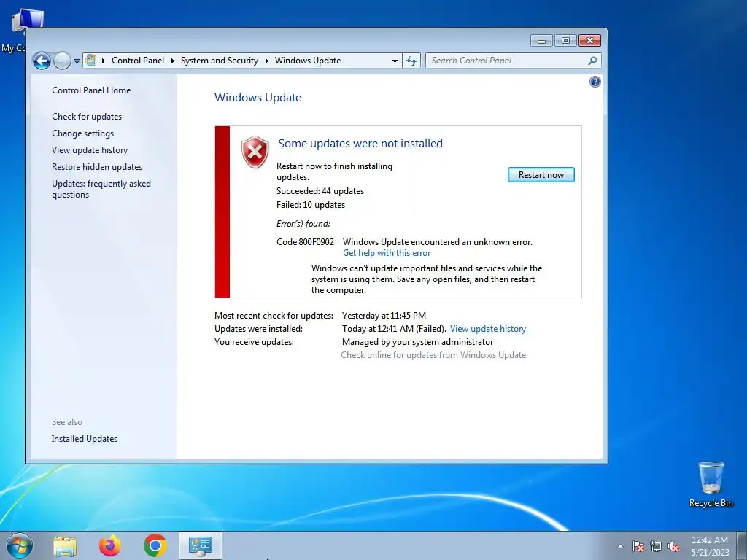Click Succeeded: 44 updates text
The width and height of the screenshot is (747, 560).
point(320,191)
